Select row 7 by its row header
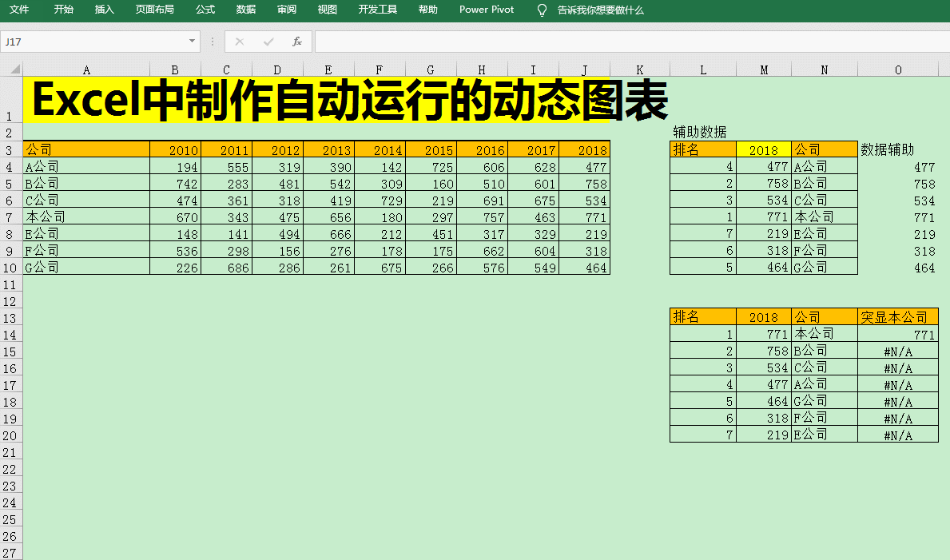This screenshot has height=560, width=950. 10,216
